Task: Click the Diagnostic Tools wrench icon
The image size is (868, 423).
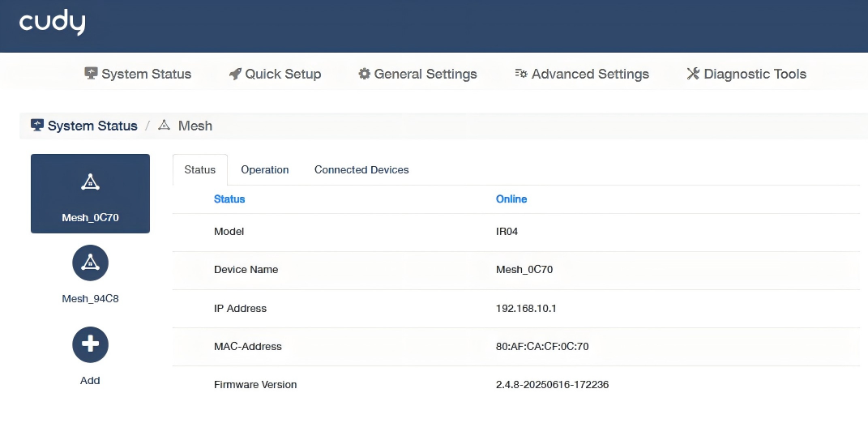Action: (x=693, y=74)
